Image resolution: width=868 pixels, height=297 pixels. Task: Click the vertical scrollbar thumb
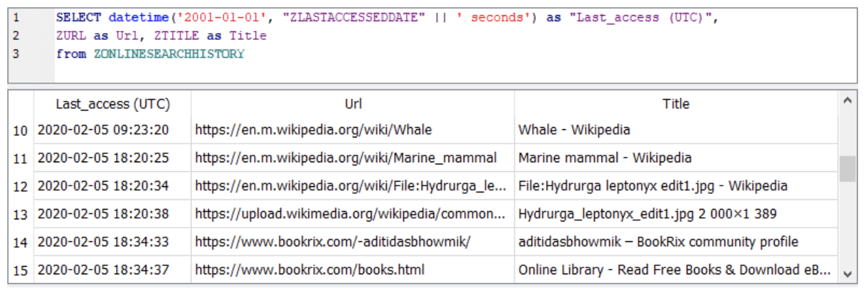tap(847, 168)
